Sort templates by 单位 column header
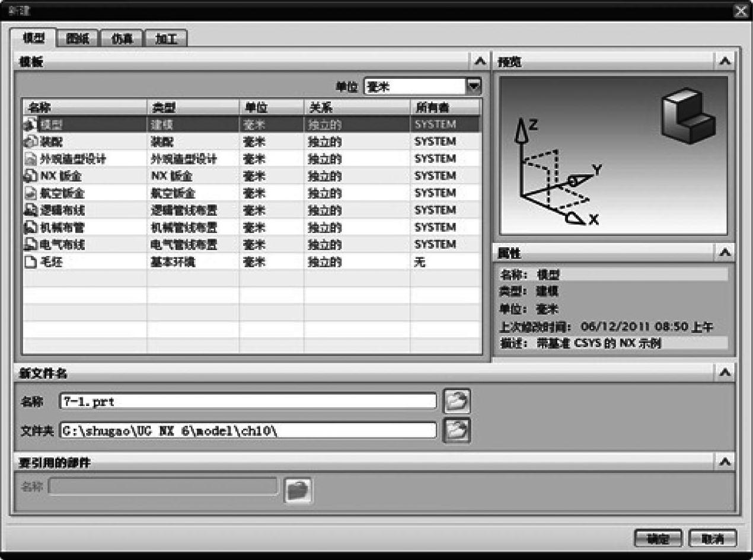This screenshot has height=560, width=753. coord(272,107)
